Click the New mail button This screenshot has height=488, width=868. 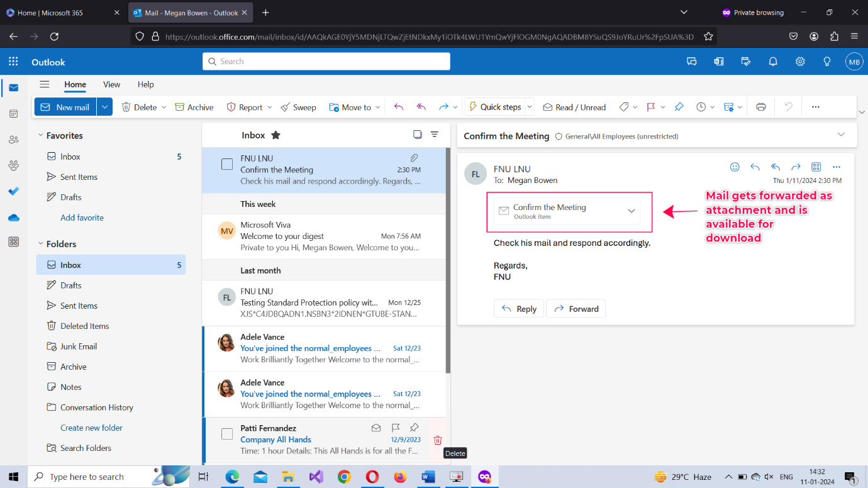[x=66, y=107]
